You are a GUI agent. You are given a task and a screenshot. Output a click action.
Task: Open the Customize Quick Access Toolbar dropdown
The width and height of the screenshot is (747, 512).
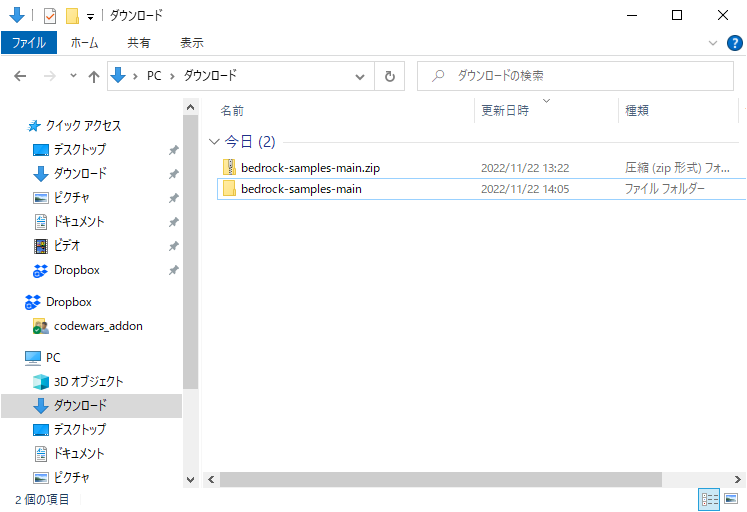[x=91, y=17]
